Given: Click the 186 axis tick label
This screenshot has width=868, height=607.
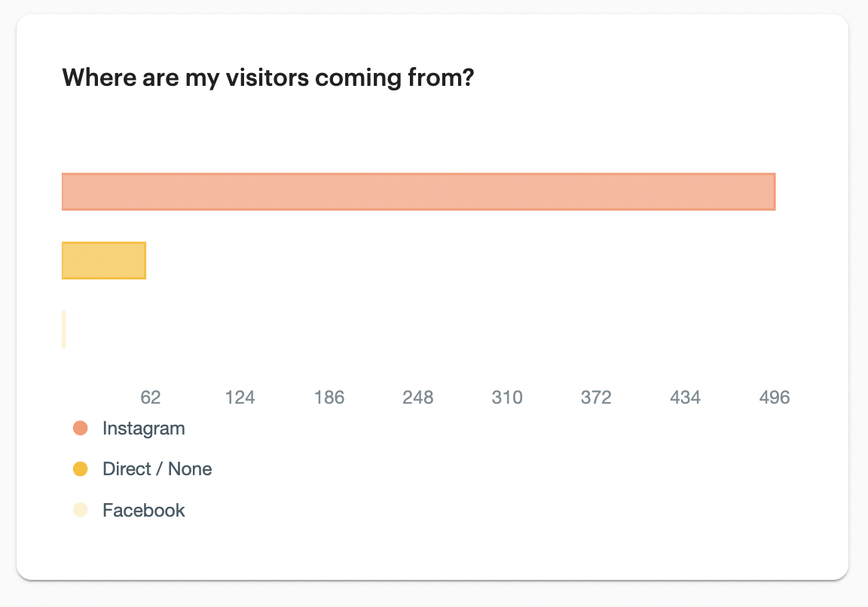Looking at the screenshot, I should tap(329, 397).
